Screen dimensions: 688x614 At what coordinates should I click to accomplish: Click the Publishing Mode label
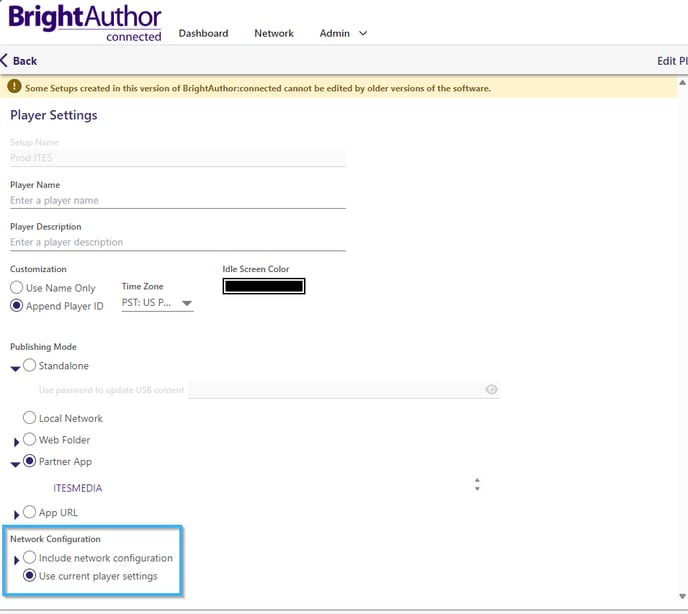pos(43,347)
